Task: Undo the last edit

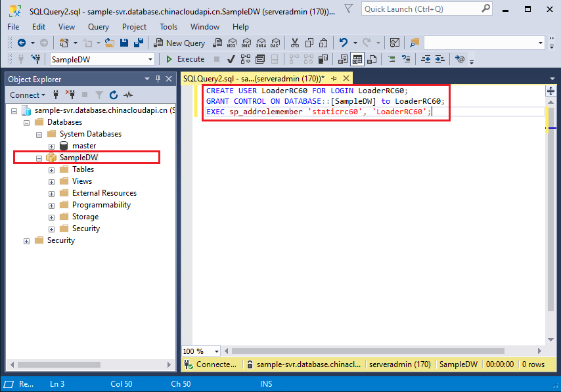Action: [343, 43]
